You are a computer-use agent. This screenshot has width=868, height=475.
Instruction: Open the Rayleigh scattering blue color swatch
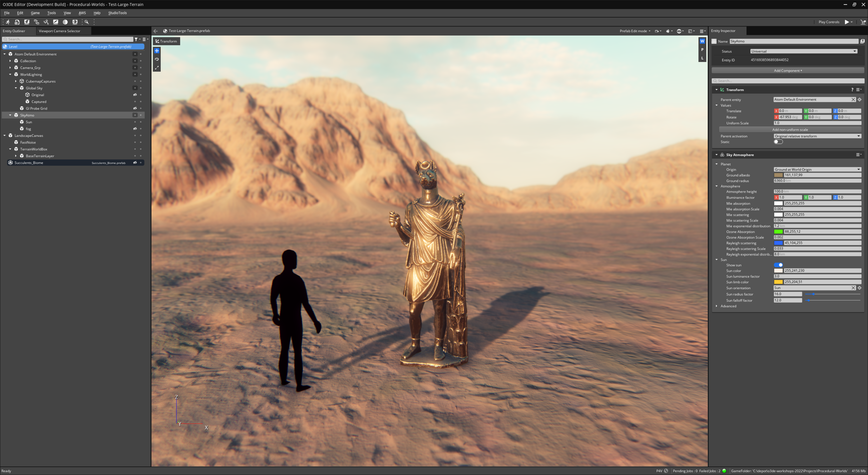[778, 243]
